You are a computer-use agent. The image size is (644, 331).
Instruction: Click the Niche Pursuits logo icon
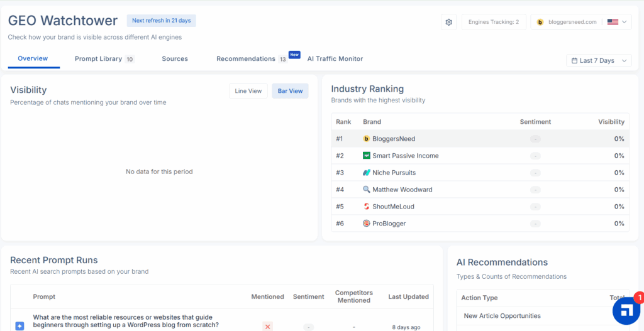tap(367, 173)
